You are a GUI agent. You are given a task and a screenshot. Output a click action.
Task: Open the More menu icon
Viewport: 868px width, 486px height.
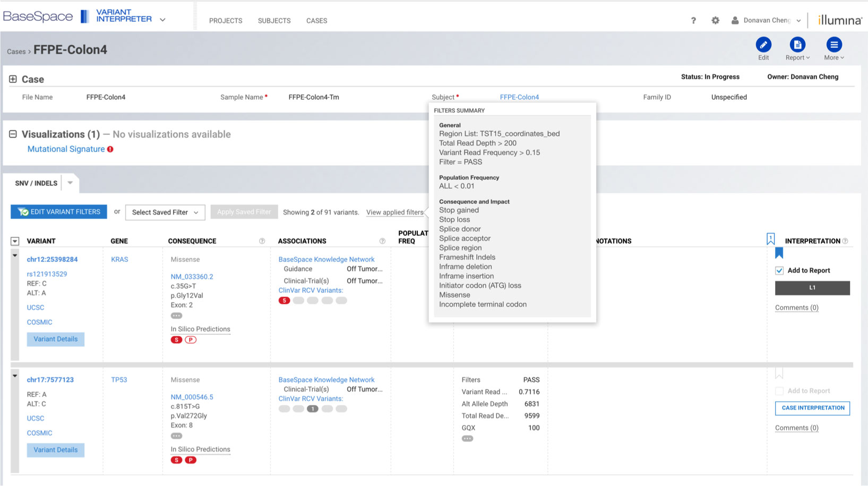(x=833, y=45)
